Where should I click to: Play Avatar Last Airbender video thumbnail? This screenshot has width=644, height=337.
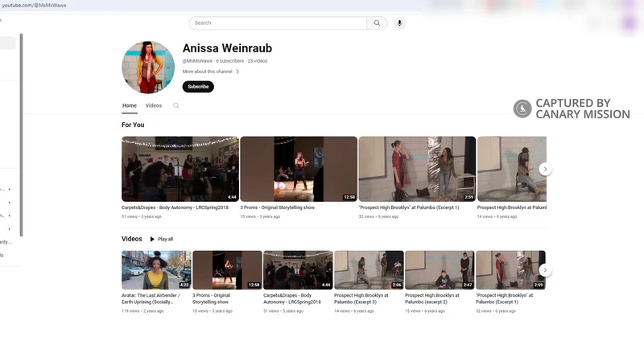(156, 270)
